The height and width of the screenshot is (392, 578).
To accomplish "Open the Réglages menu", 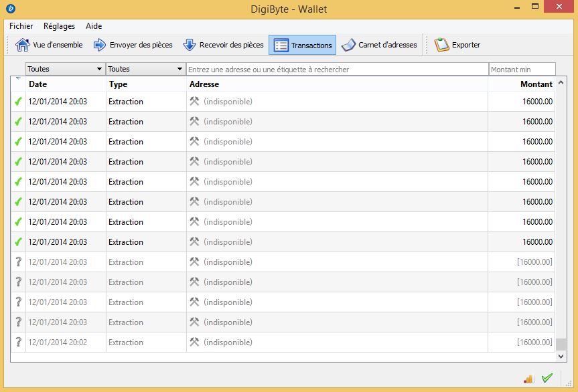I will (59, 26).
